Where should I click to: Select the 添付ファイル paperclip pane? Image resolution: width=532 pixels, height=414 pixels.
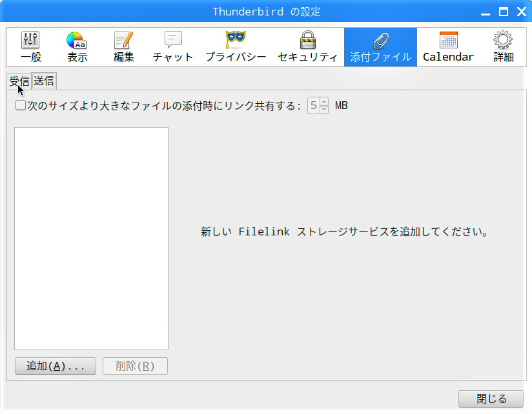pyautogui.click(x=380, y=47)
